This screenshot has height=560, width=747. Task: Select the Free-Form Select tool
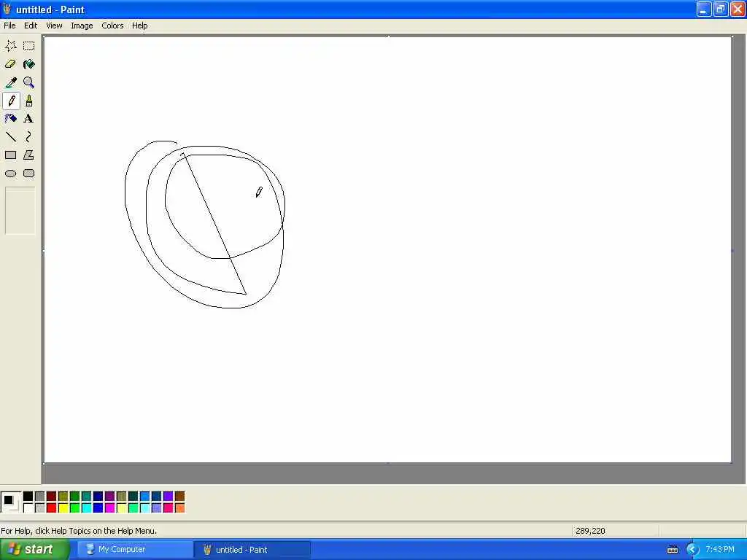[10, 46]
